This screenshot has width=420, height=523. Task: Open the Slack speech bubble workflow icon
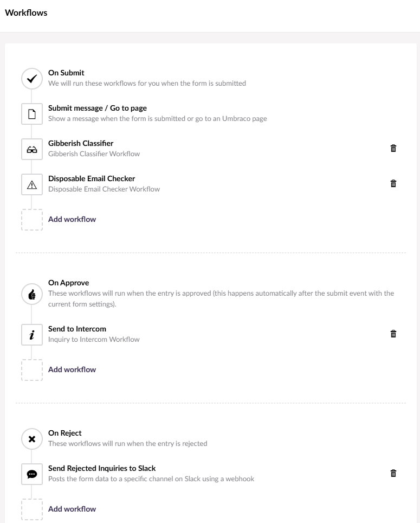click(x=32, y=474)
